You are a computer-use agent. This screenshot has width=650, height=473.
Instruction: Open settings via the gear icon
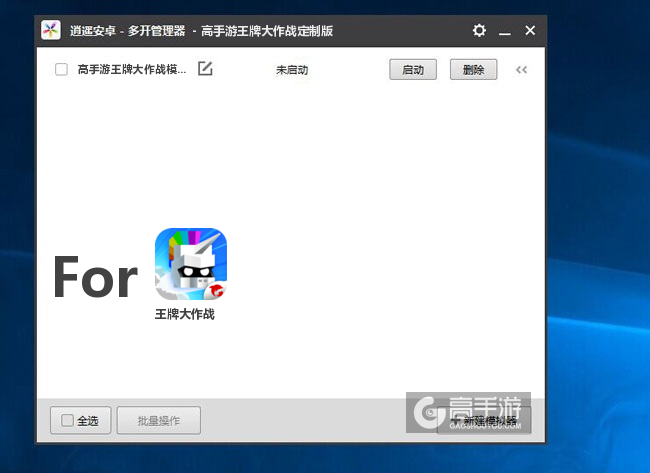(x=479, y=30)
